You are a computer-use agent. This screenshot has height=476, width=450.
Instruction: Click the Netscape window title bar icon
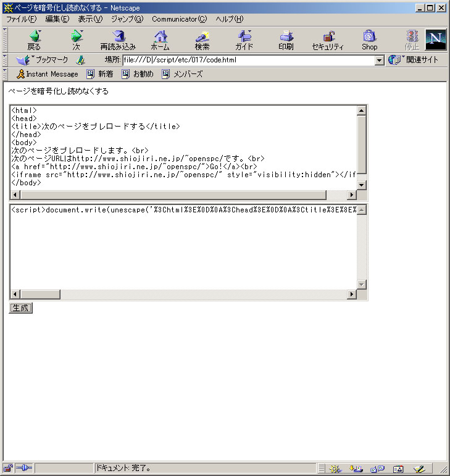[x=8, y=8]
